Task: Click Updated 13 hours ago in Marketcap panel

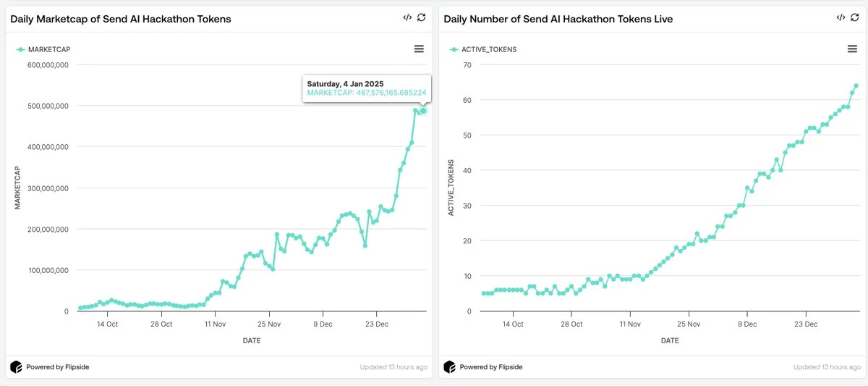Action: pos(393,367)
